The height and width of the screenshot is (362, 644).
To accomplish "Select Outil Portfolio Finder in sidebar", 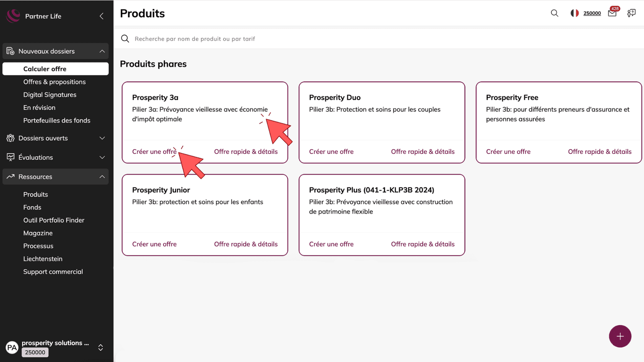I will [54, 220].
